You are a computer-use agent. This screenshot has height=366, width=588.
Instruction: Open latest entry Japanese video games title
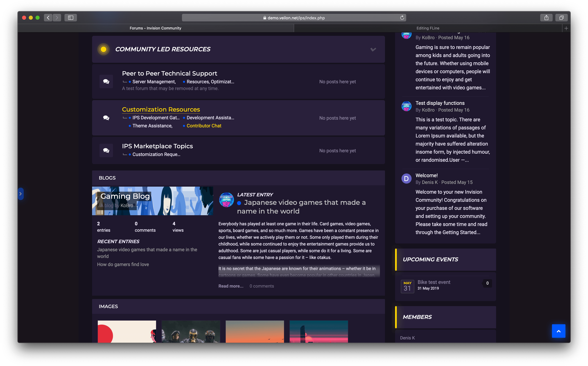(301, 207)
